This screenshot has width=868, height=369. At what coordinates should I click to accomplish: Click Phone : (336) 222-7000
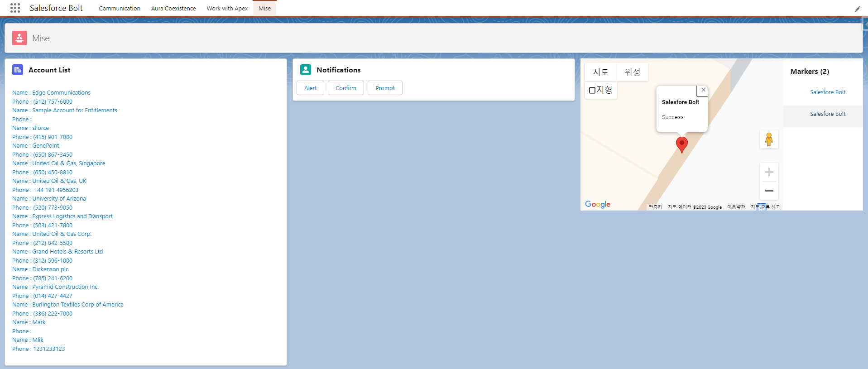pos(42,314)
